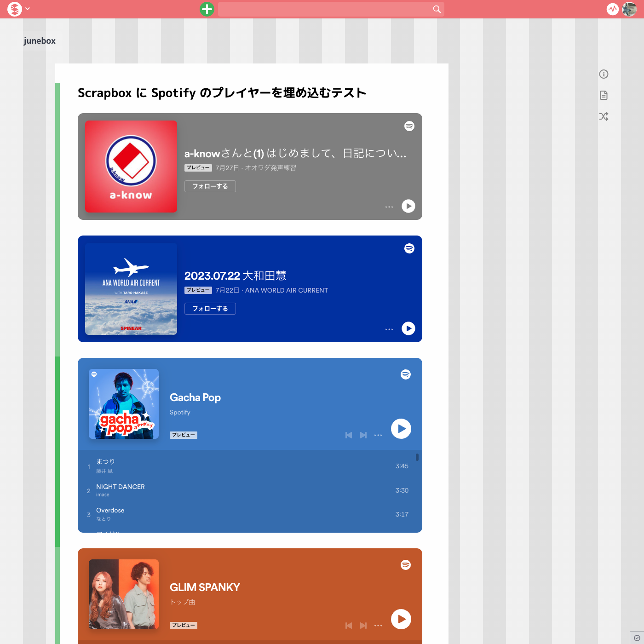The image size is (644, 644).
Task: Click Spotify logo on Gacha Pop embed
Action: [x=406, y=374]
